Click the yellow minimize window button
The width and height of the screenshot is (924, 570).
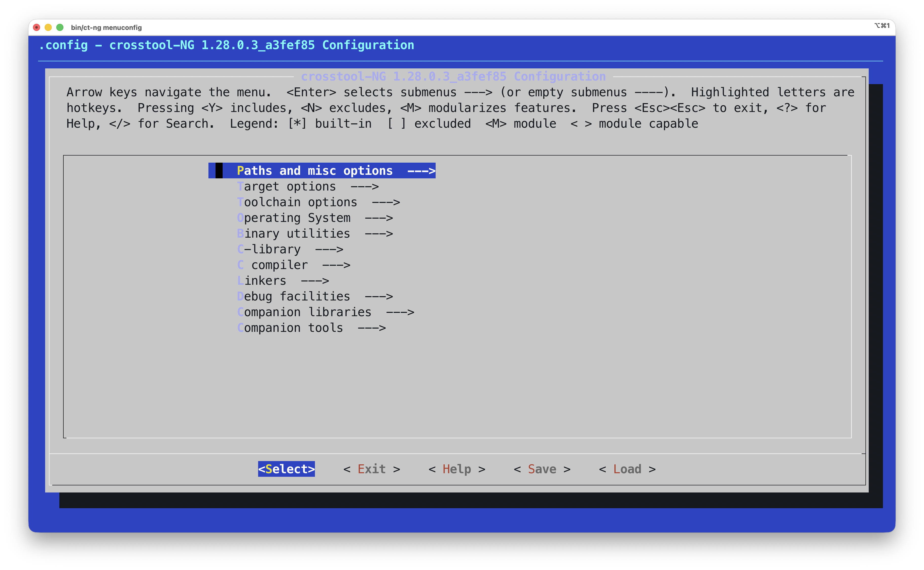coord(48,28)
